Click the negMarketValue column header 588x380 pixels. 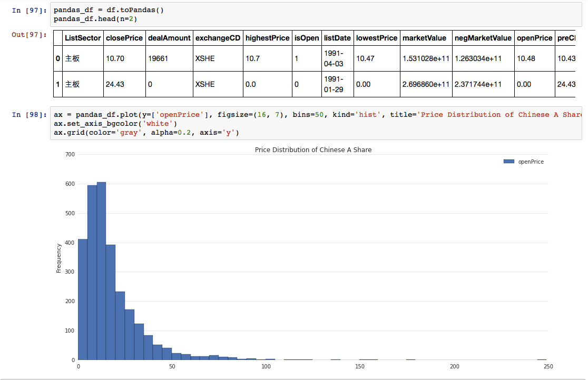point(482,38)
